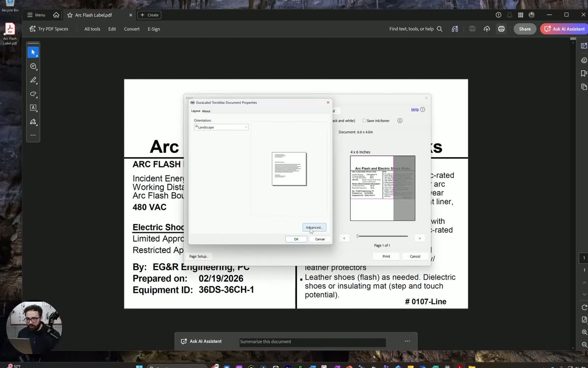Open the user profile avatar
This screenshot has height=368, width=588.
[x=532, y=15]
